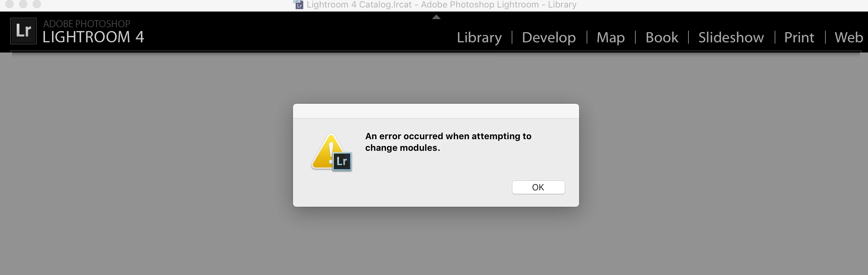Collapse the top module picker panel arrow

point(436,17)
